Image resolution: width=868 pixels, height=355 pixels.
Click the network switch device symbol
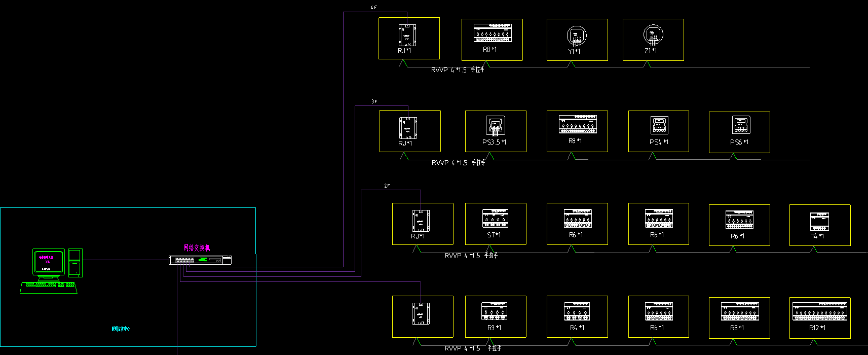point(200,260)
